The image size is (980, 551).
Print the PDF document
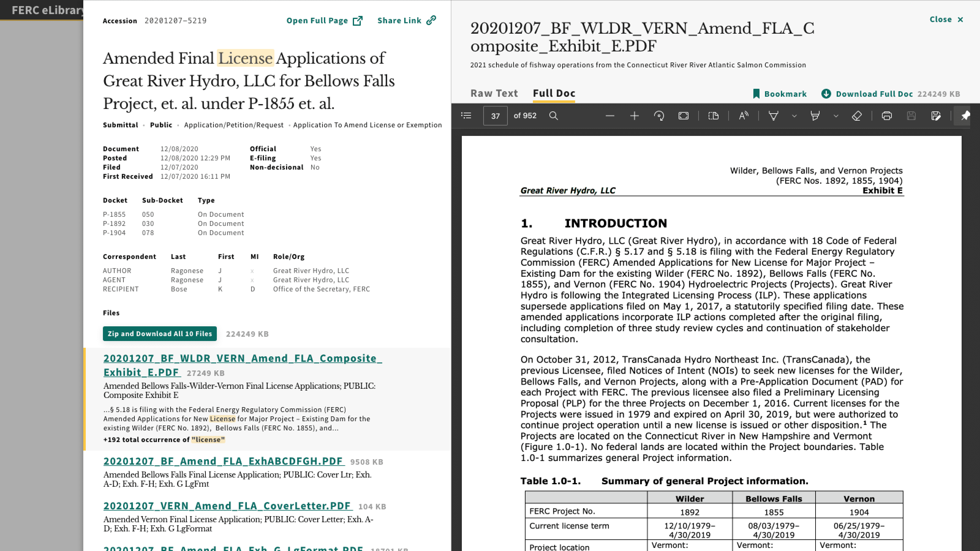click(x=887, y=116)
